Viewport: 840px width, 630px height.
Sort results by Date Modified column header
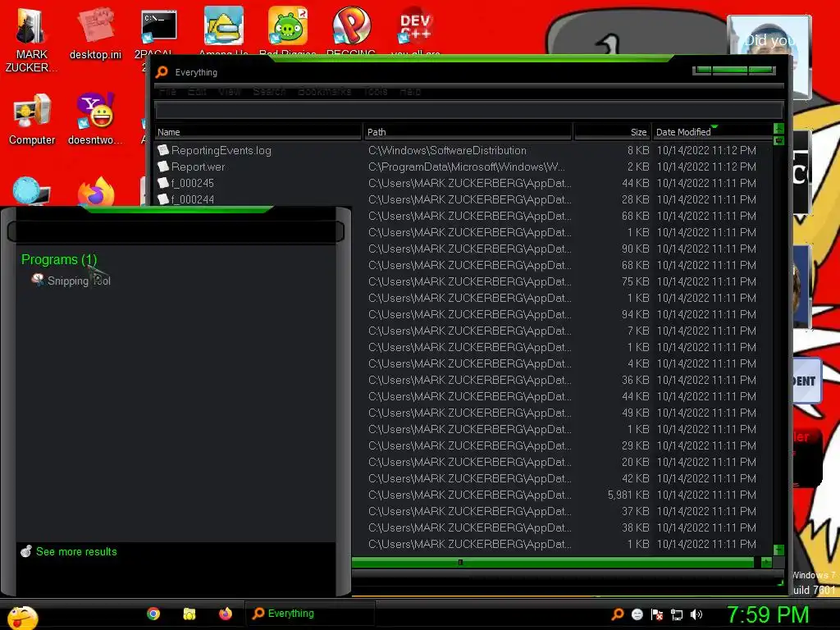(712, 132)
